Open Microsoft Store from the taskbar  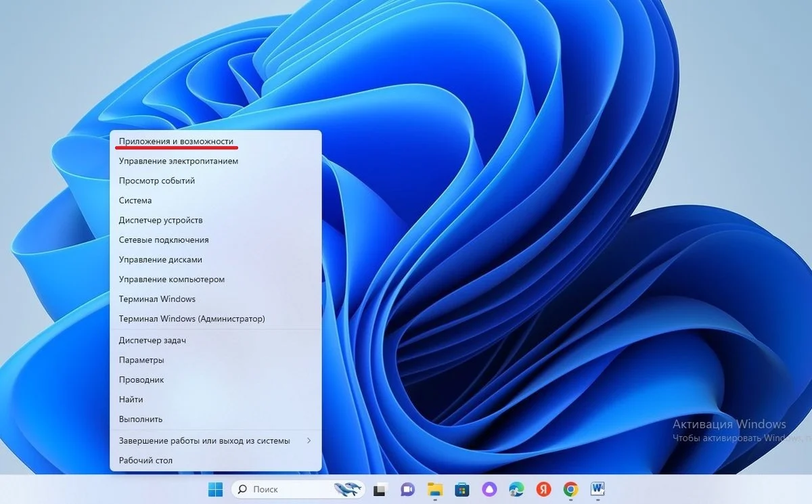462,488
